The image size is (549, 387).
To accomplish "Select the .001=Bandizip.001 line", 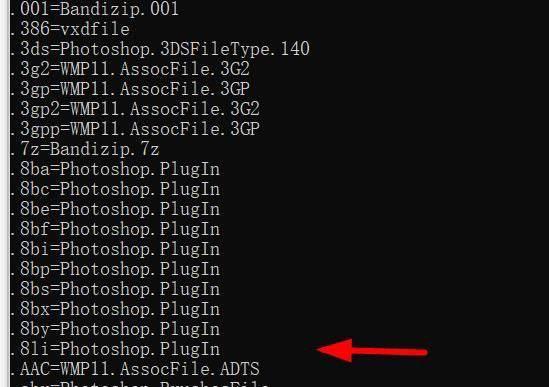I will tap(95, 9).
